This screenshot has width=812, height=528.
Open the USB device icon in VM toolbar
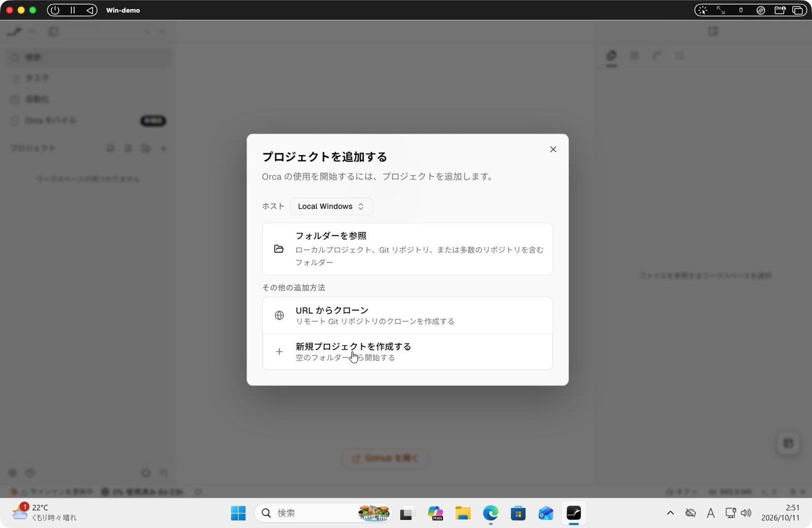click(741, 10)
